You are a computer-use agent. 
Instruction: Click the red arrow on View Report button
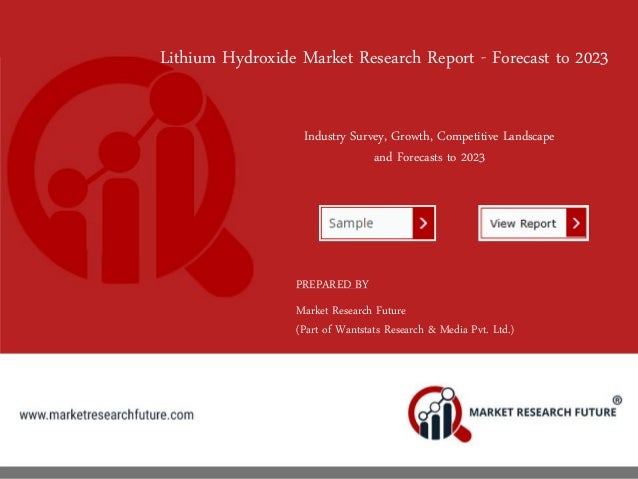pyautogui.click(x=576, y=223)
